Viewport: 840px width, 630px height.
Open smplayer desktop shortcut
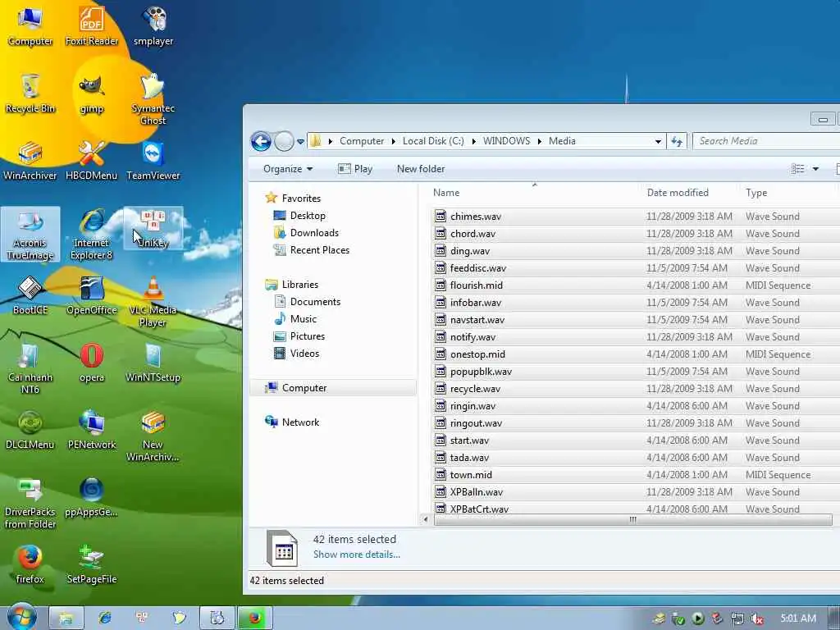pyautogui.click(x=153, y=25)
